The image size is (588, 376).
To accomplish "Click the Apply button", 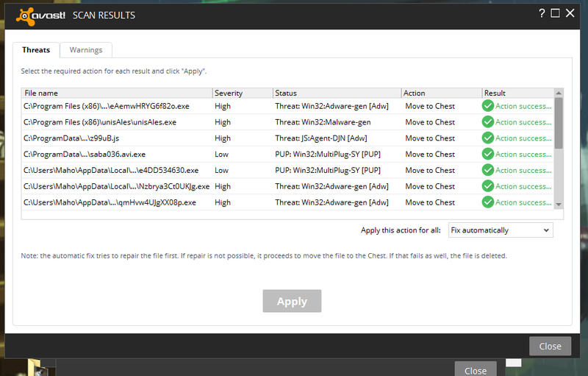I will click(292, 301).
